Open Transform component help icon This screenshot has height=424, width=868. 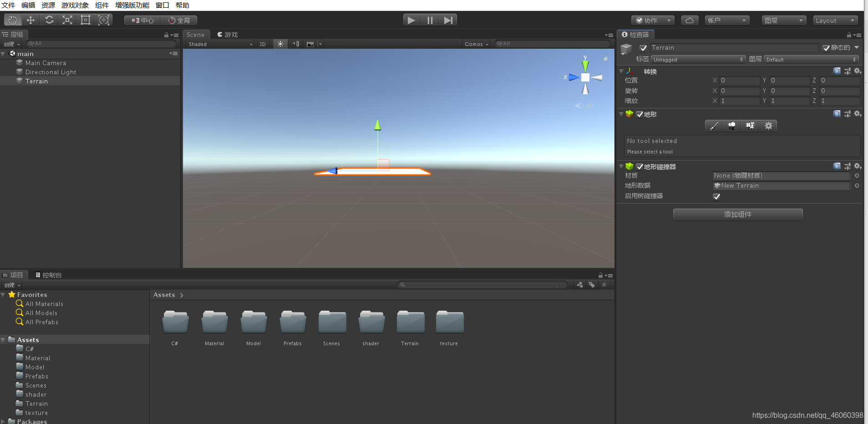click(x=837, y=71)
